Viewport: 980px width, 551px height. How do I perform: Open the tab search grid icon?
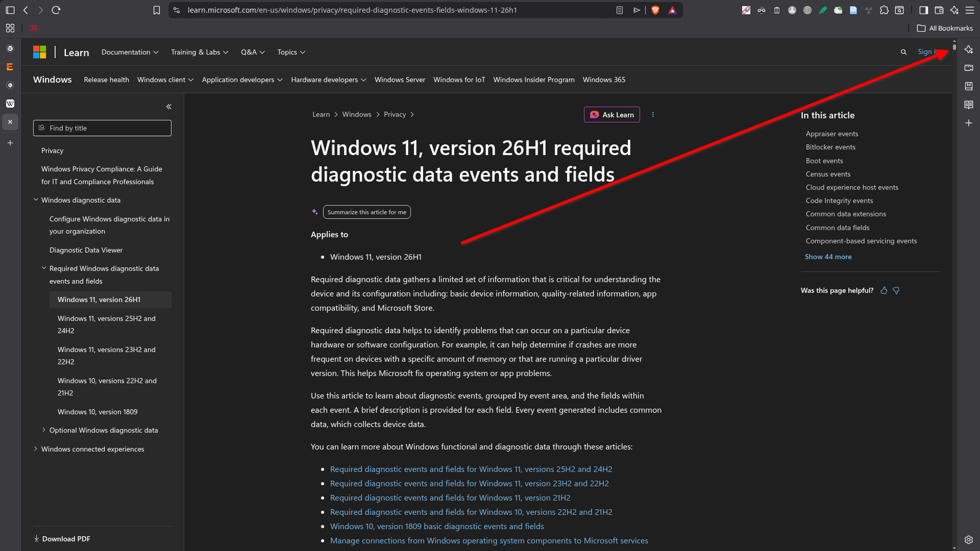pyautogui.click(x=10, y=28)
